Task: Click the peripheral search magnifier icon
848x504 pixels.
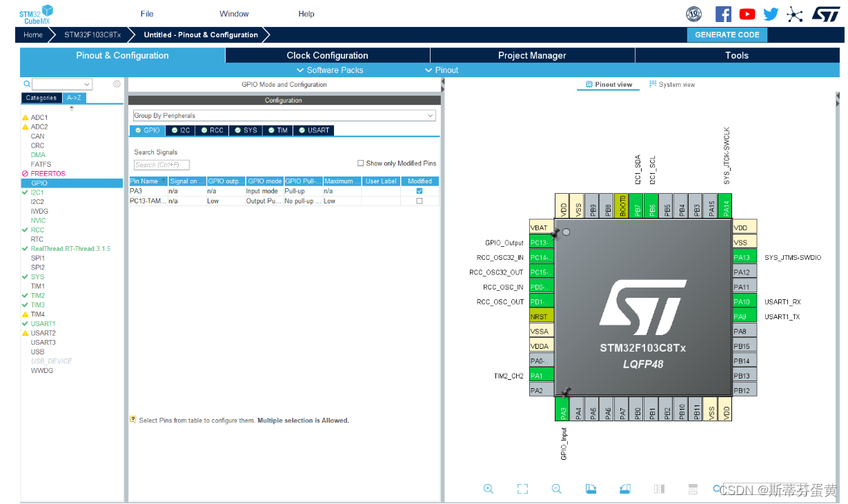Action: click(x=27, y=84)
